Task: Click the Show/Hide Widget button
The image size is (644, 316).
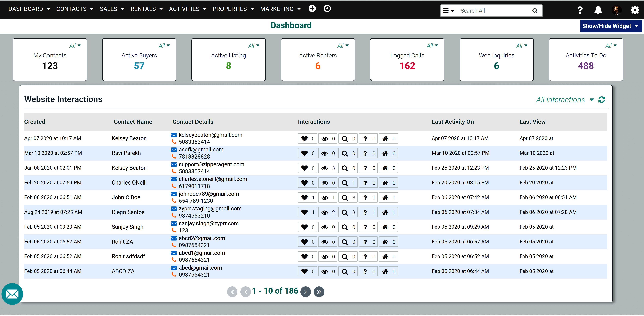Action: click(611, 26)
